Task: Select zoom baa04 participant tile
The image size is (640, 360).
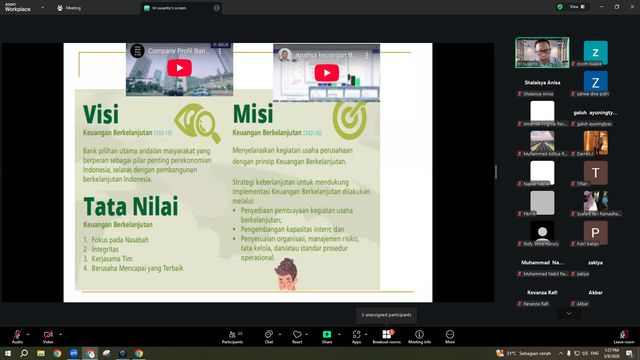Action: click(x=596, y=53)
